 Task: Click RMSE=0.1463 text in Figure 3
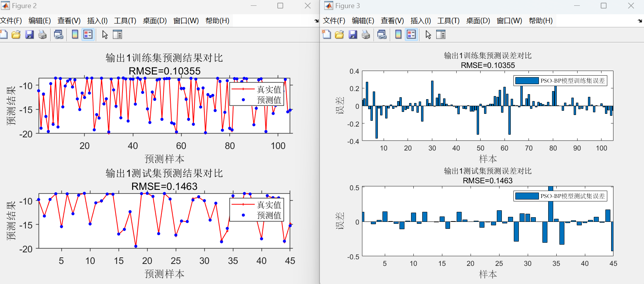coord(488,181)
